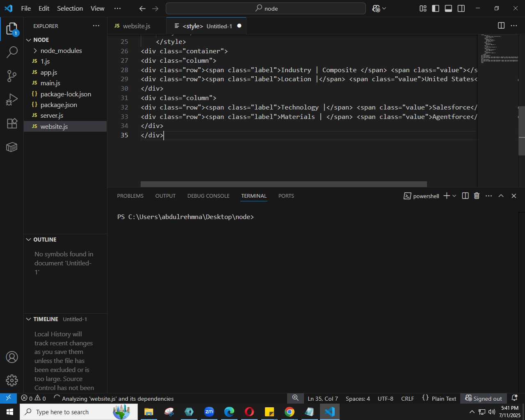Toggle the Primary Side Bar visibility
This screenshot has width=525, height=420.
click(x=436, y=9)
